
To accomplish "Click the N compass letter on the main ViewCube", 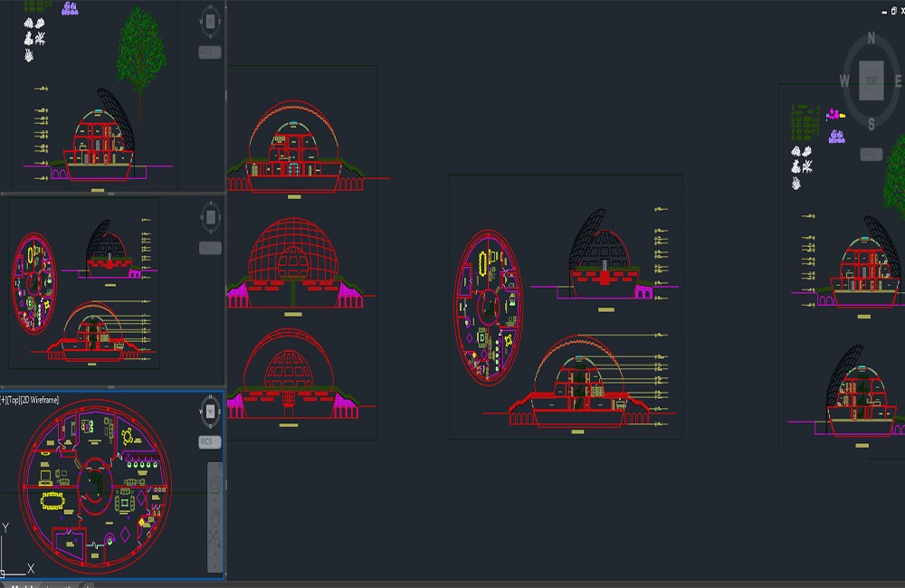I will click(x=872, y=39).
